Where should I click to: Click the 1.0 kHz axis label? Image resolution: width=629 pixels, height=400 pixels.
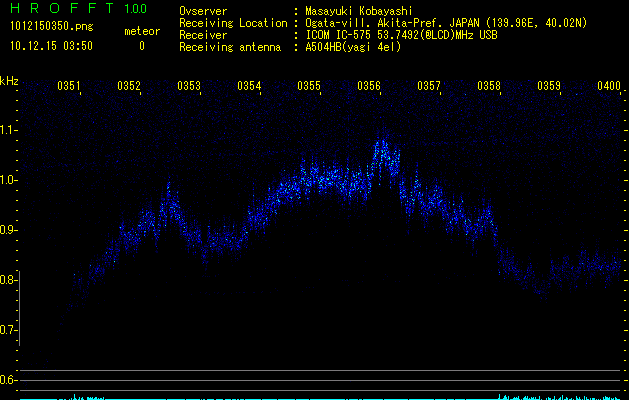(x=8, y=180)
